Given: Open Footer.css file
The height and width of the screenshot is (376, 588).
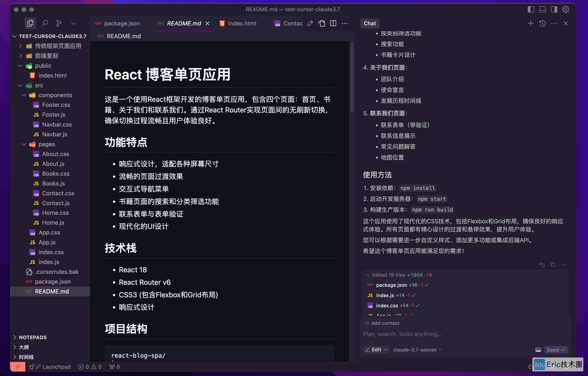Looking at the screenshot, I should pos(50,105).
